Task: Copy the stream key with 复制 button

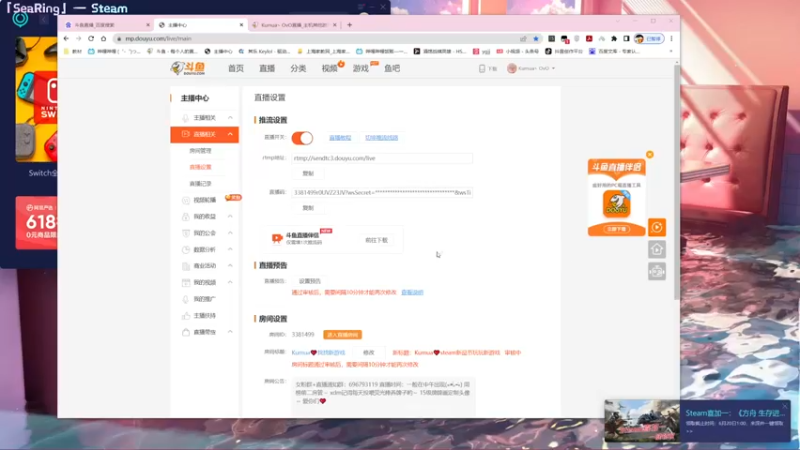Action: pos(308,208)
